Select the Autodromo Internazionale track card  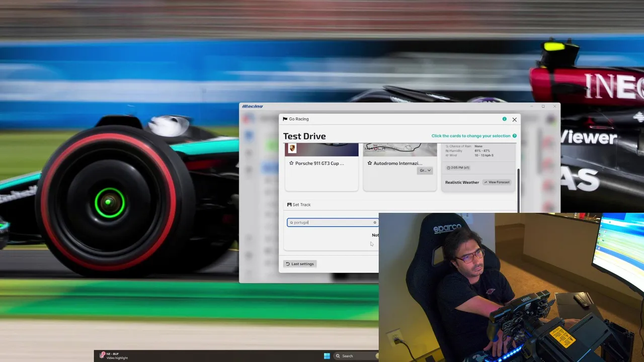point(400,167)
